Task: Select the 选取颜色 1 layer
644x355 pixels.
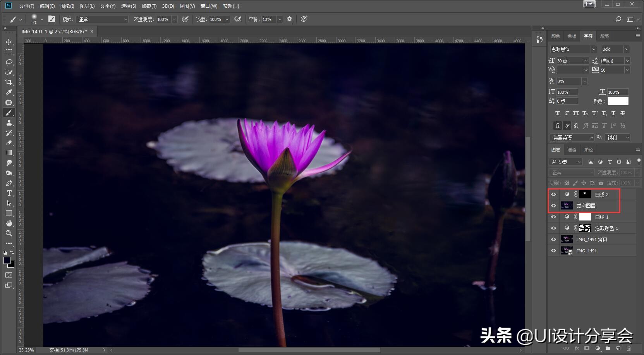Action: pos(606,228)
